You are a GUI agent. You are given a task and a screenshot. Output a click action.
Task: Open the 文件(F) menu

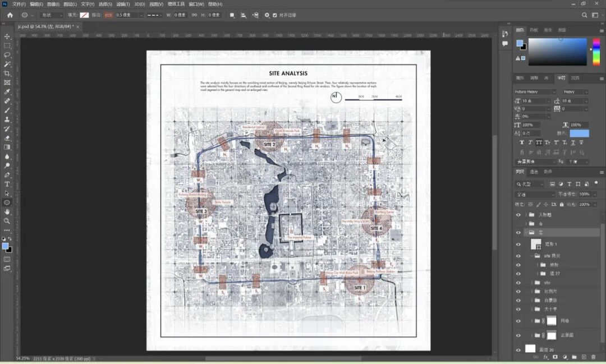[19, 4]
